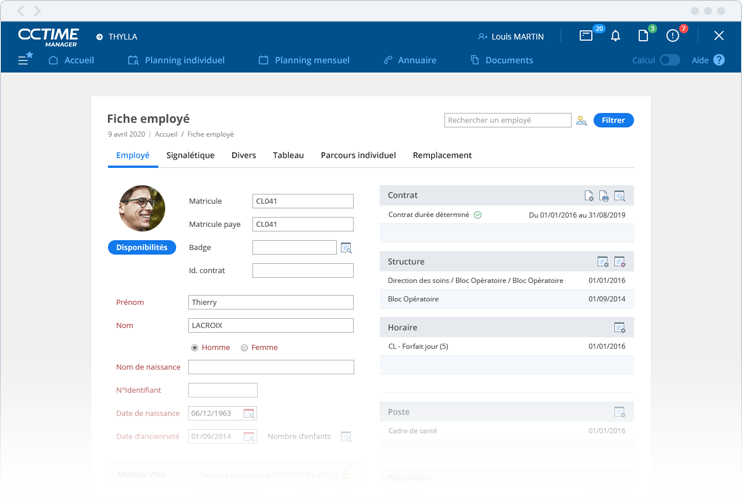Open Date de naissance calendar picker
Viewport: 742px width, 502px height.
[249, 414]
